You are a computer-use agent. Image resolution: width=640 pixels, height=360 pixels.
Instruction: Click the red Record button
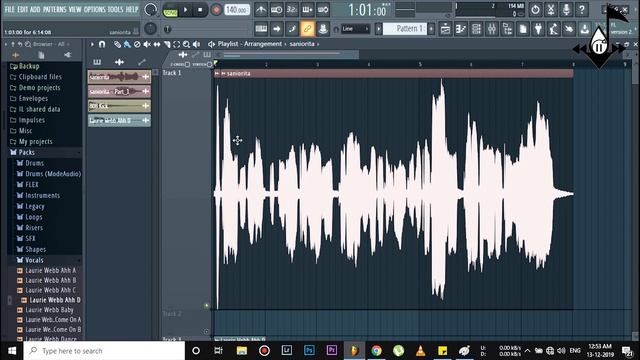[x=216, y=10]
